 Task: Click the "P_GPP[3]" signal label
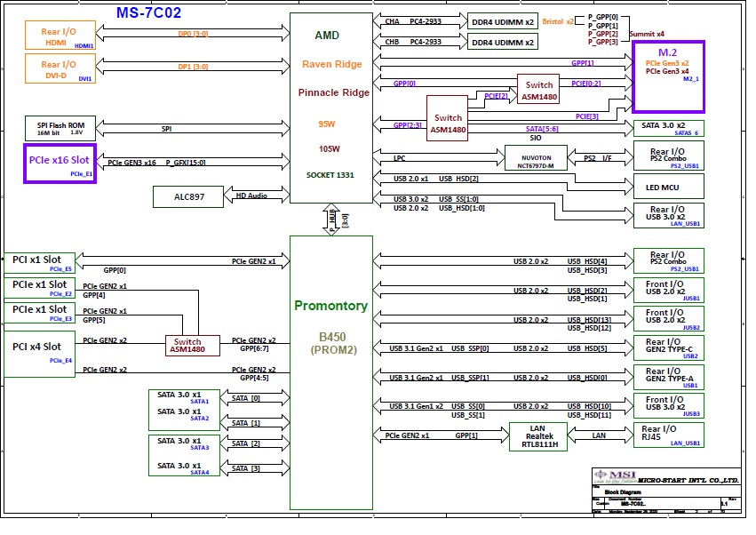[x=602, y=42]
